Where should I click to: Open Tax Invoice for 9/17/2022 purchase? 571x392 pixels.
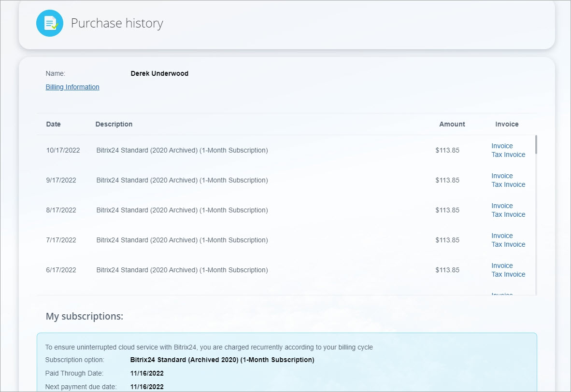pos(508,184)
